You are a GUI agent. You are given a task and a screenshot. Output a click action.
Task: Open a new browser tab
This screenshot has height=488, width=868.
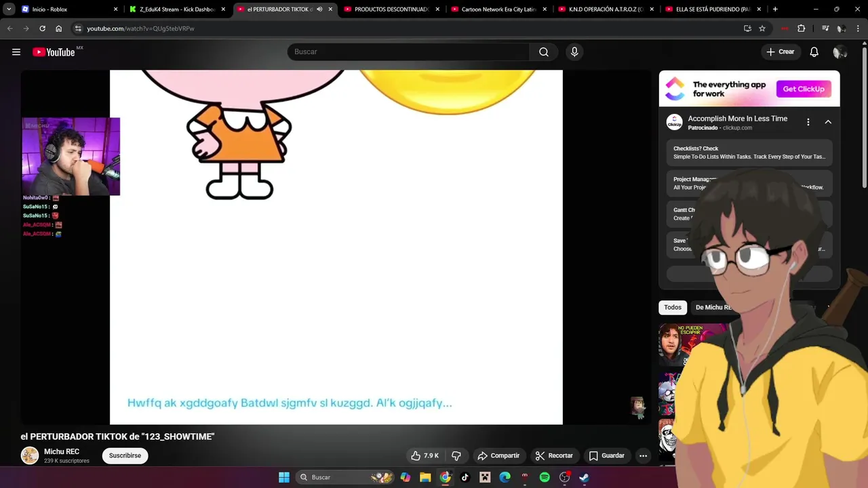(775, 9)
